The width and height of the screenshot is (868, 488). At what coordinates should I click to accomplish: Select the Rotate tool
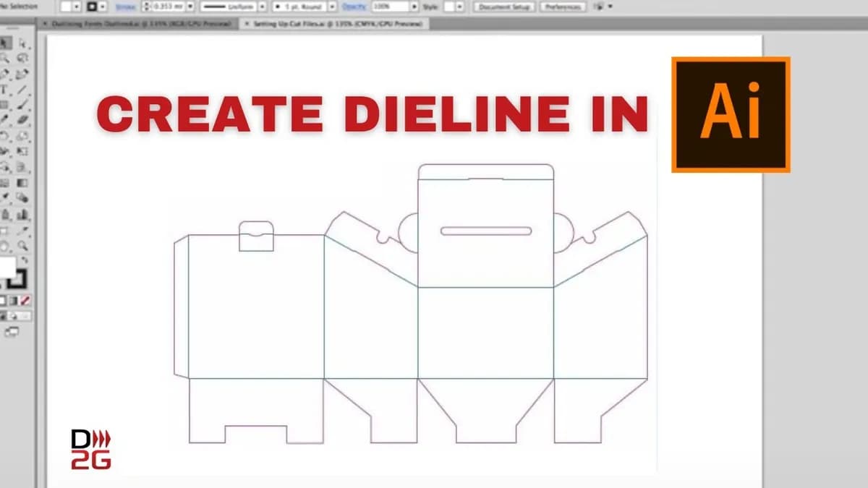coord(6,136)
